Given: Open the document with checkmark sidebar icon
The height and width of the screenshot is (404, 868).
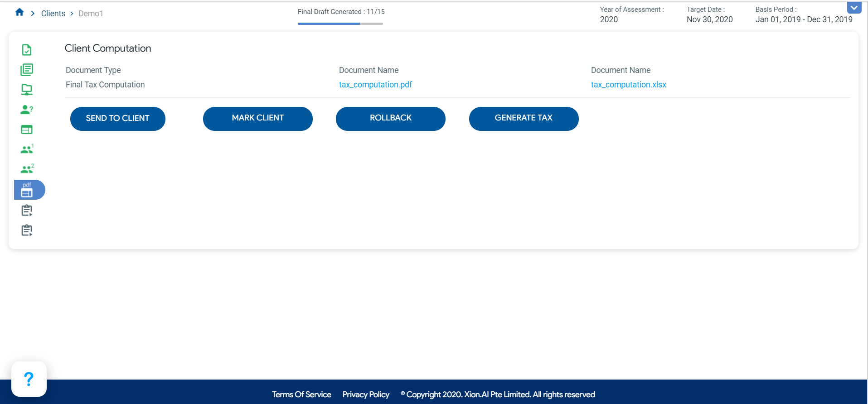Looking at the screenshot, I should (27, 50).
